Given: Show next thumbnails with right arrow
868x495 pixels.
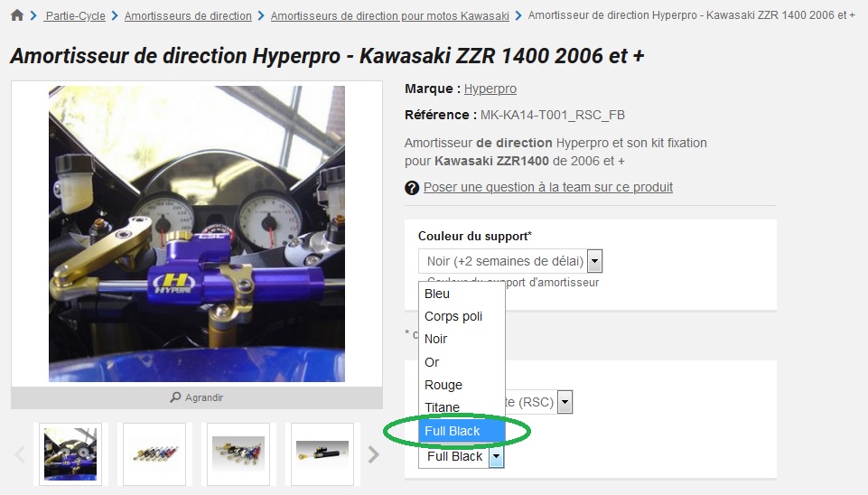Looking at the screenshot, I should point(374,454).
